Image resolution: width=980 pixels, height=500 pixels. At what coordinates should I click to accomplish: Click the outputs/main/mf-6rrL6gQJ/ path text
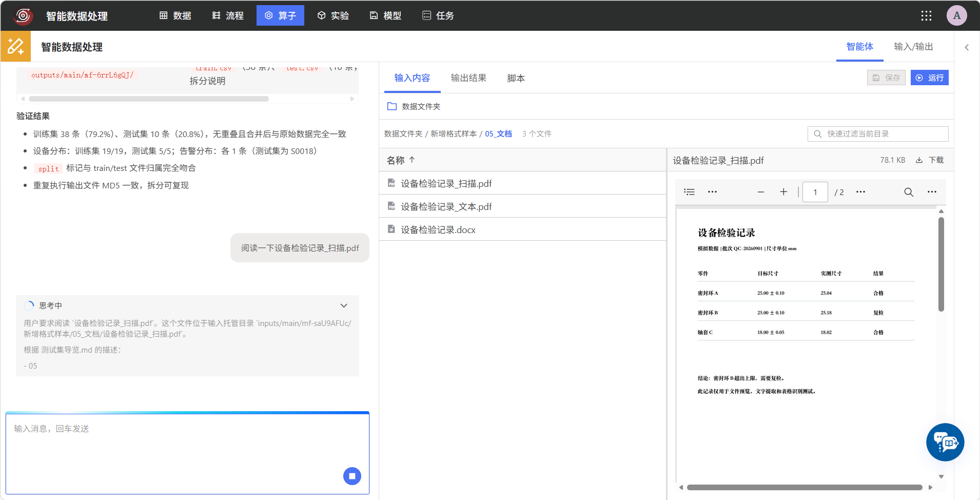point(82,75)
